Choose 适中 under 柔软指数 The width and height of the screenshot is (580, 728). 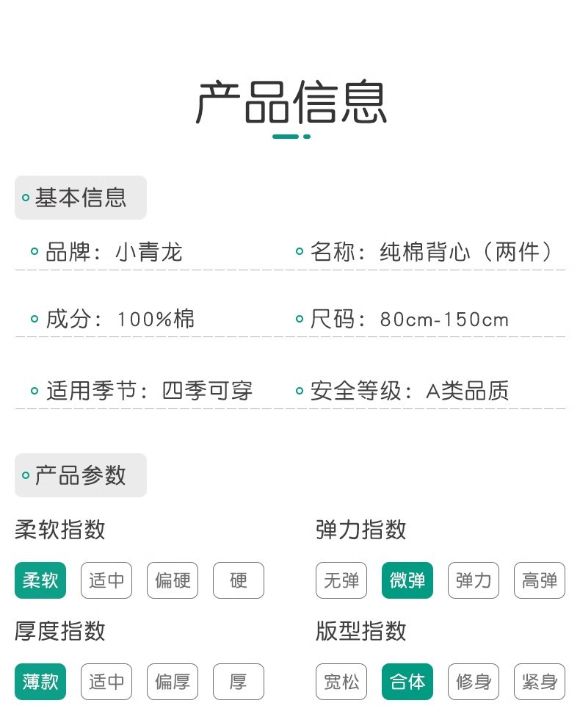[106, 580]
